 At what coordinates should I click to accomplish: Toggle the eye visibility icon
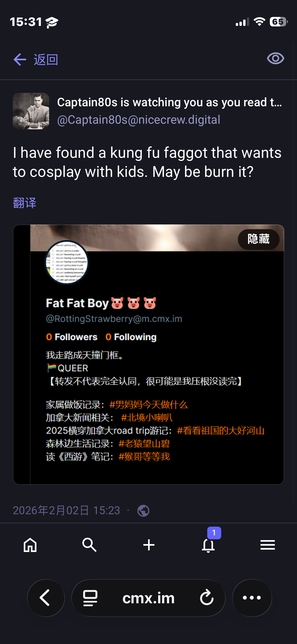[275, 58]
